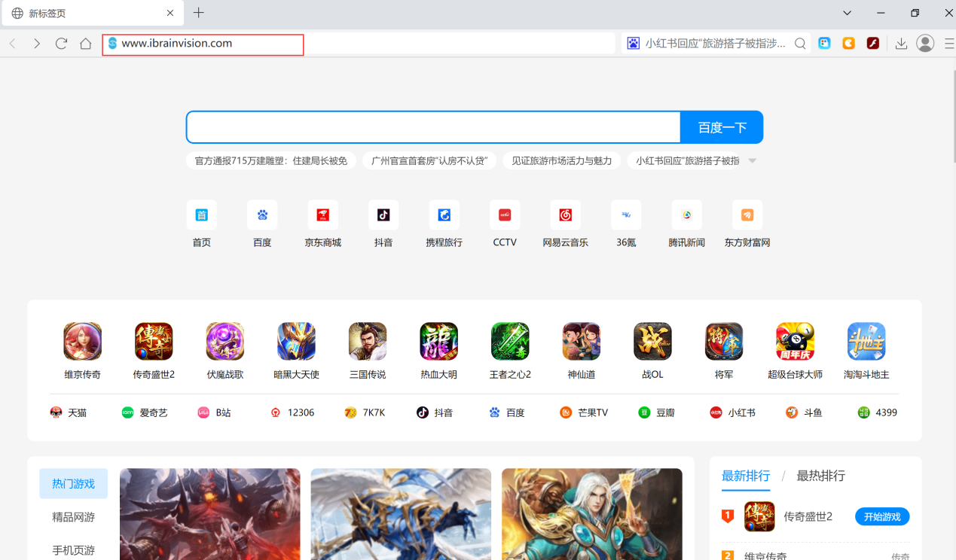Select the 热门游戏 category tab
The width and height of the screenshot is (956, 560).
pyautogui.click(x=74, y=484)
